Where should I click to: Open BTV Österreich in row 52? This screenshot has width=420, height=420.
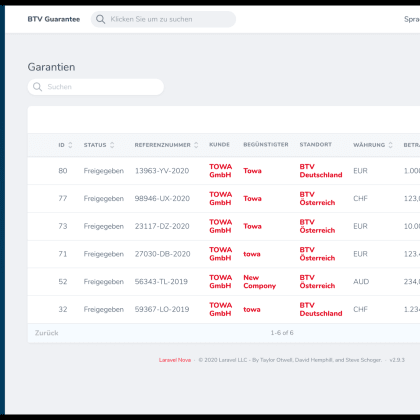317,282
